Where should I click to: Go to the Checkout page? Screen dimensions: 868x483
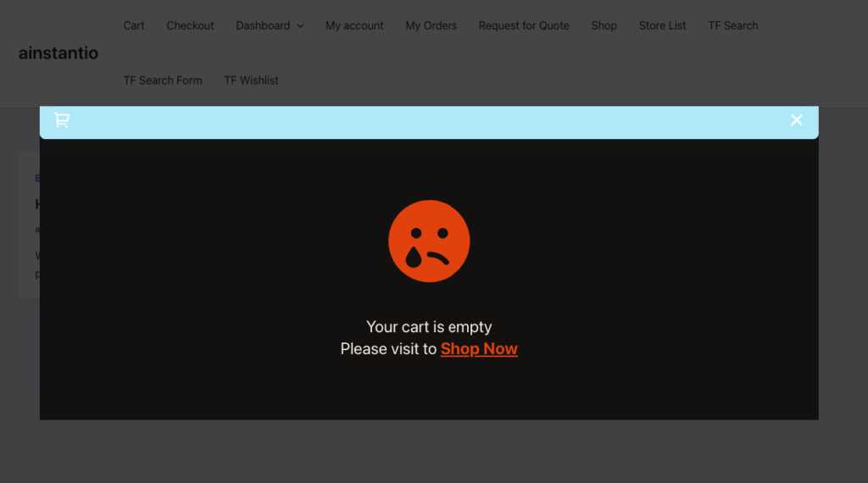pos(190,25)
